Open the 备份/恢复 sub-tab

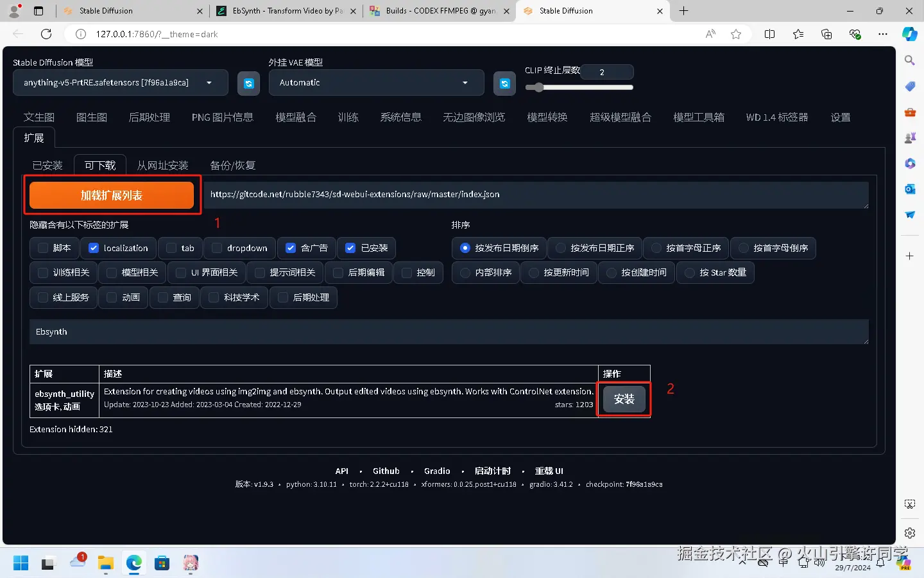pos(233,165)
